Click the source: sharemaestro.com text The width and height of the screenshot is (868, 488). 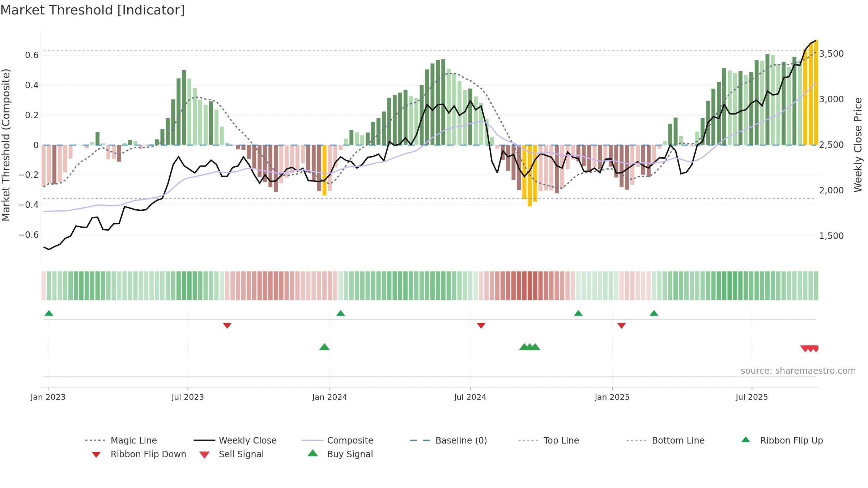798,371
